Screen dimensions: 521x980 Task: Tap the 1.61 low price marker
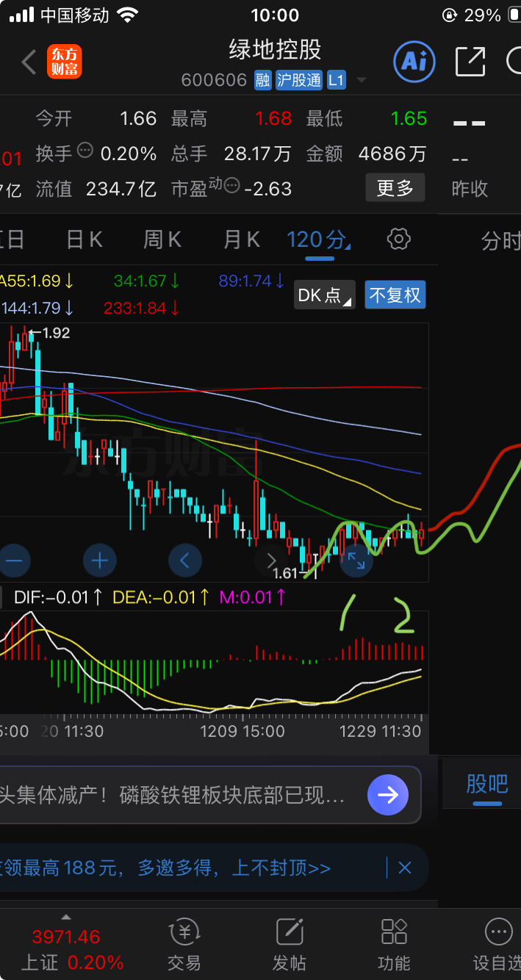285,574
